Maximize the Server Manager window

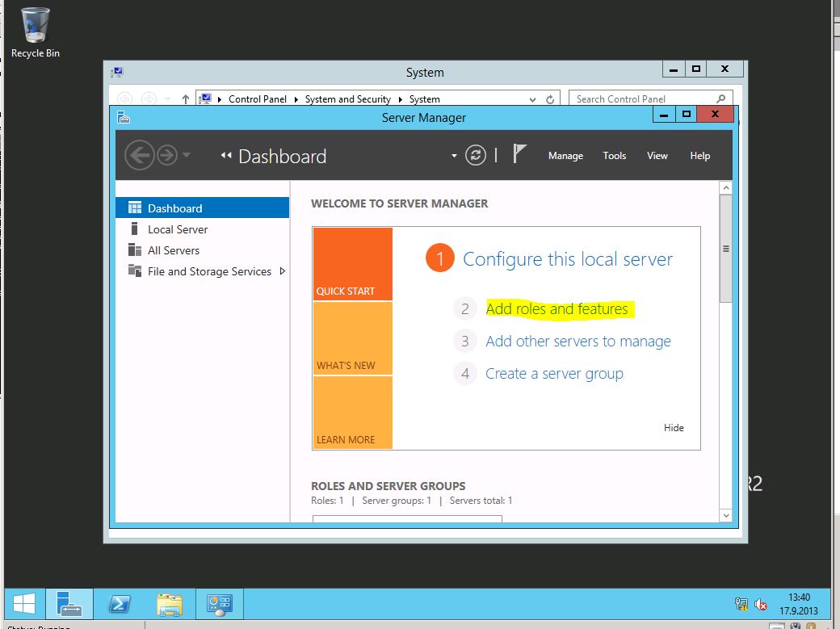point(687,114)
